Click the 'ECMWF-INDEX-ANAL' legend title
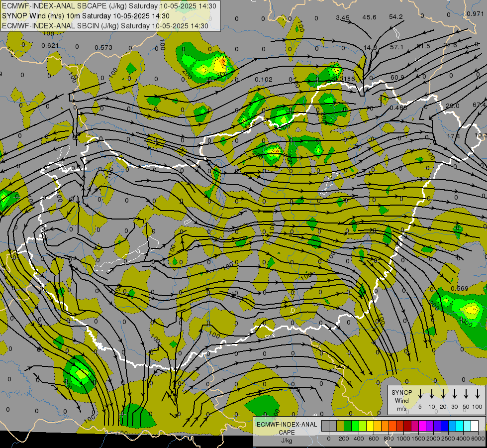487x448 pixels. 287,425
